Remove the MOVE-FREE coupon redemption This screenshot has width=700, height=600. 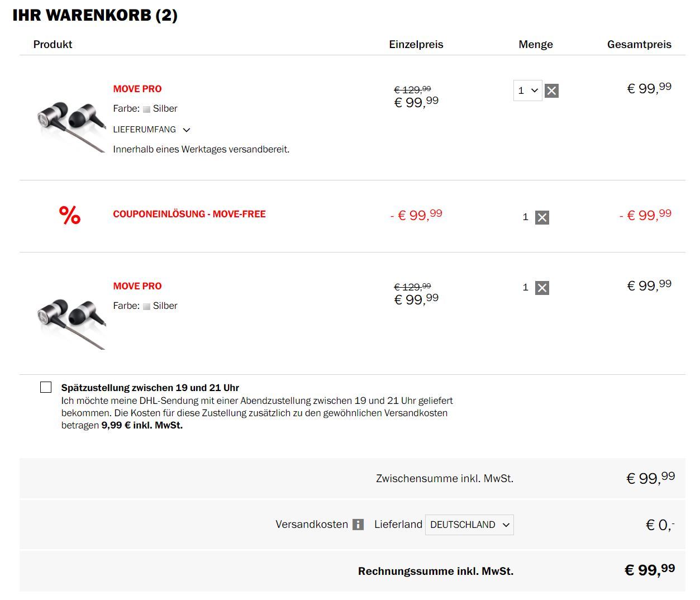pos(542,217)
